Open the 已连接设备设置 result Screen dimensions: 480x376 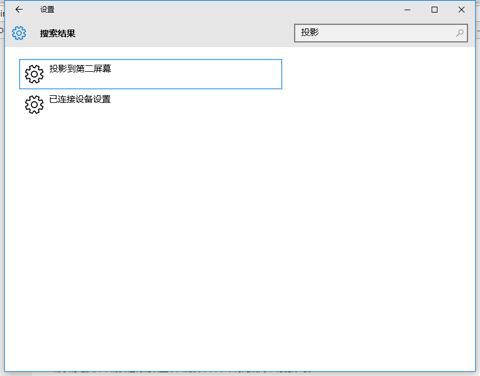tap(150, 104)
